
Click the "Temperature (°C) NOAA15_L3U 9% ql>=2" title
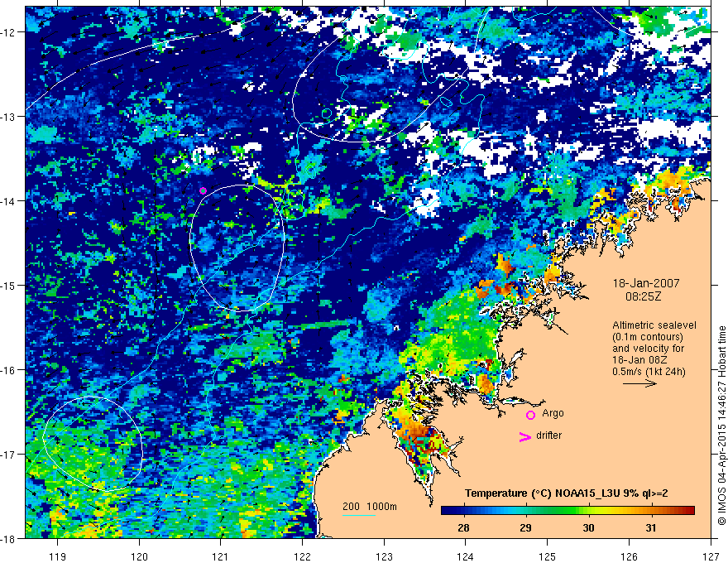point(567,493)
